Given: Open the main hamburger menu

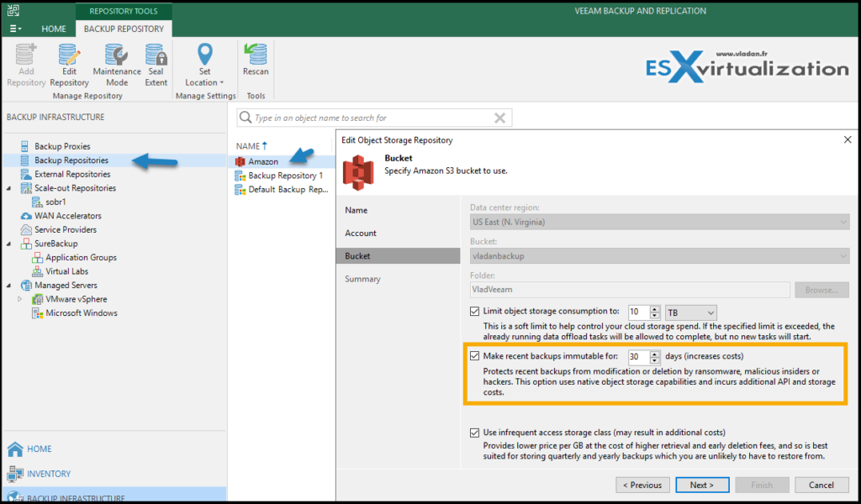Looking at the screenshot, I should point(16,29).
